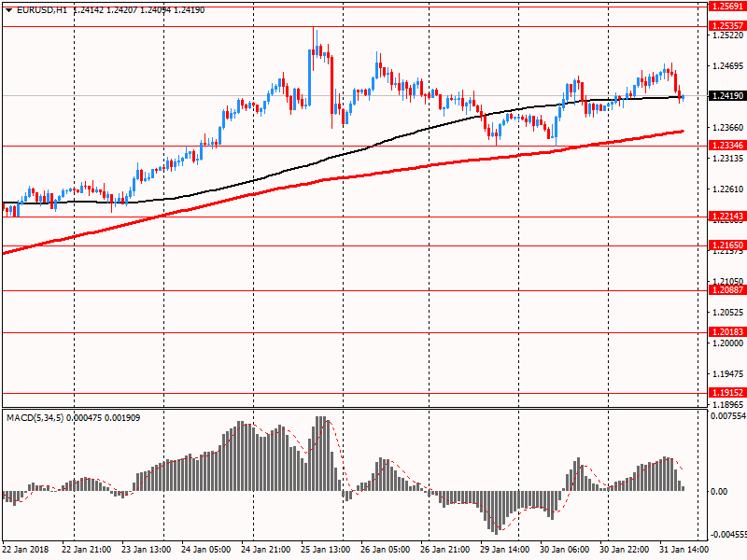Select the 1.22143 support level label
Screen dimensions: 747x560
click(x=727, y=217)
